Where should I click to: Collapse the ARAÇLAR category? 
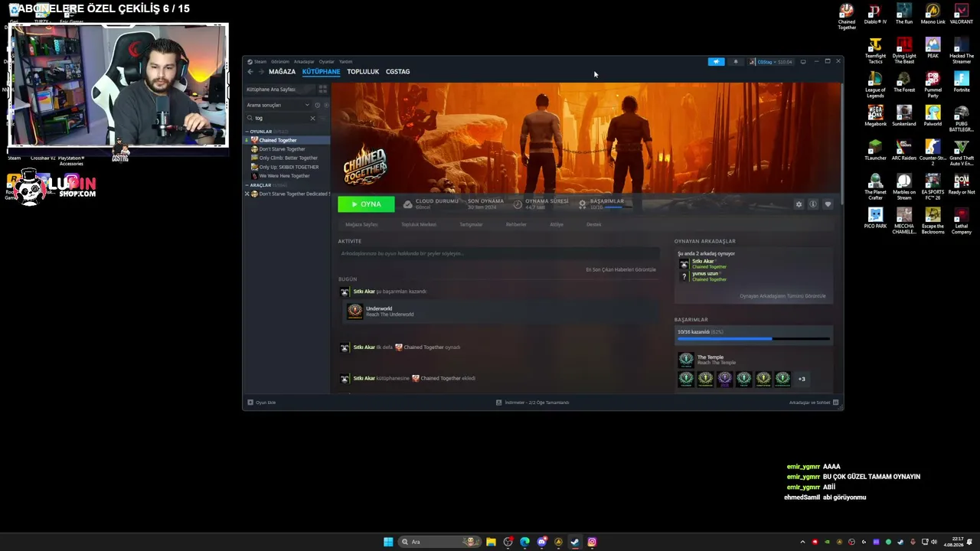(x=247, y=185)
